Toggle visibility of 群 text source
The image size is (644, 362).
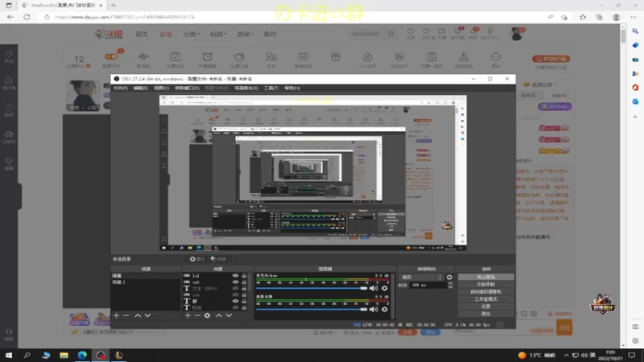point(235,301)
